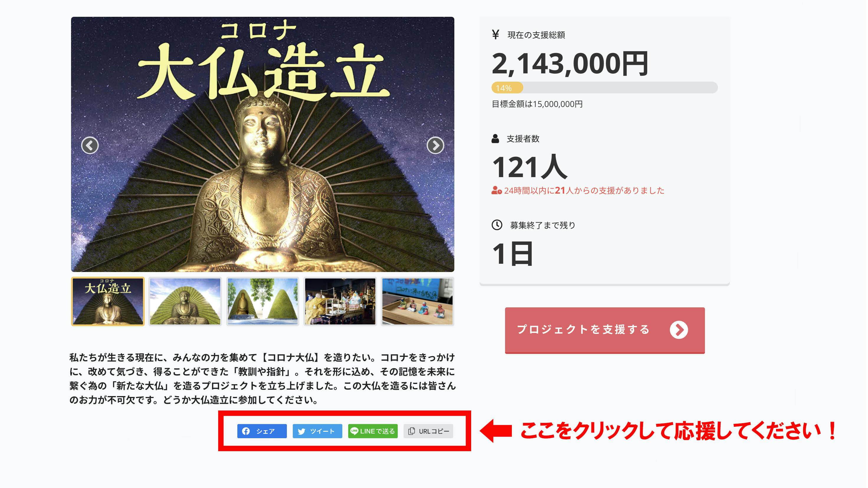The width and height of the screenshot is (868, 488).
Task: Share on Facebook via シェア button
Action: click(x=262, y=431)
